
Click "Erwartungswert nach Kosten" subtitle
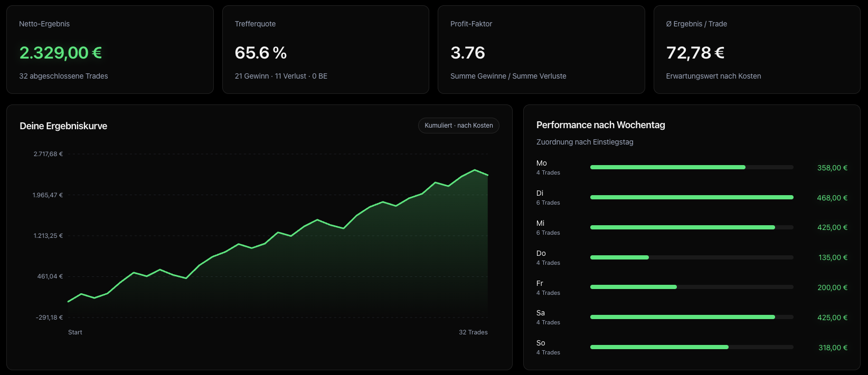pos(714,76)
